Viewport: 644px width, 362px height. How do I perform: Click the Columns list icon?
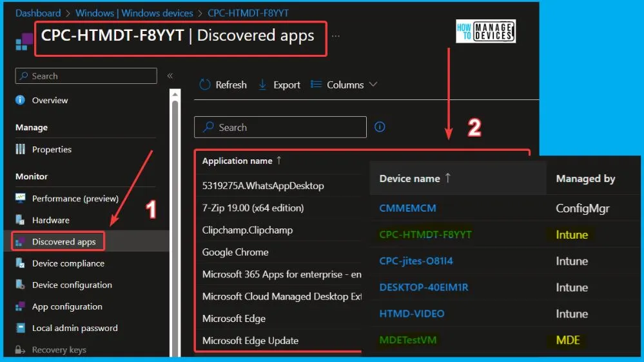click(x=316, y=85)
